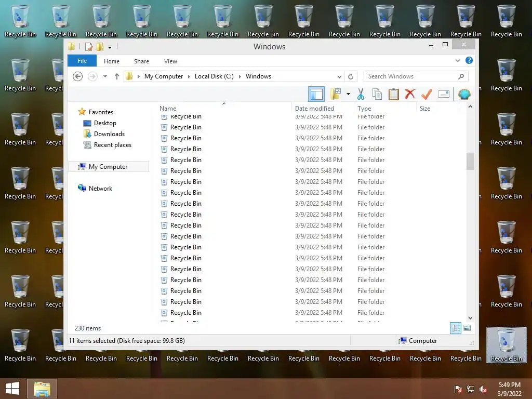This screenshot has height=399, width=532.
Task: Sort by the Type column header
Action: (x=385, y=108)
